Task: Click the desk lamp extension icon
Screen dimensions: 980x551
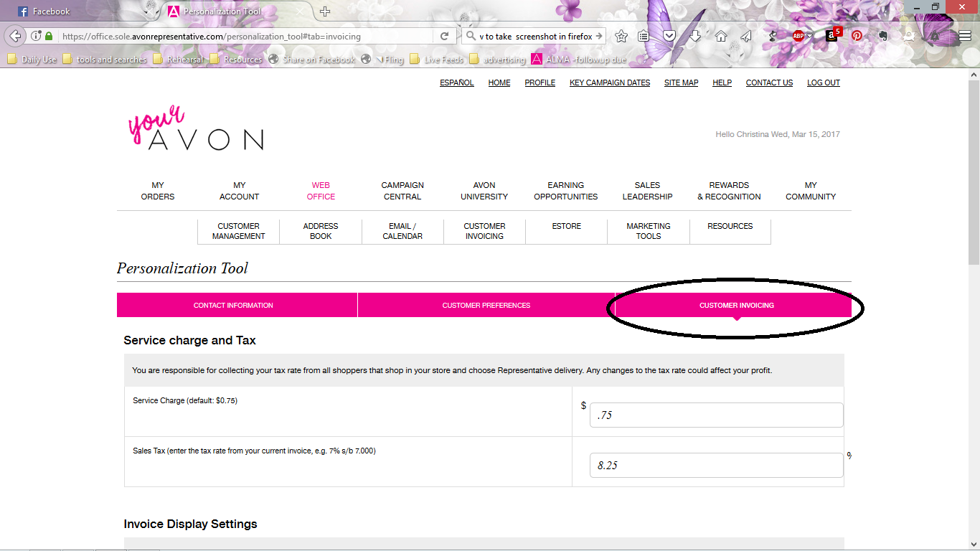Action: pos(772,36)
